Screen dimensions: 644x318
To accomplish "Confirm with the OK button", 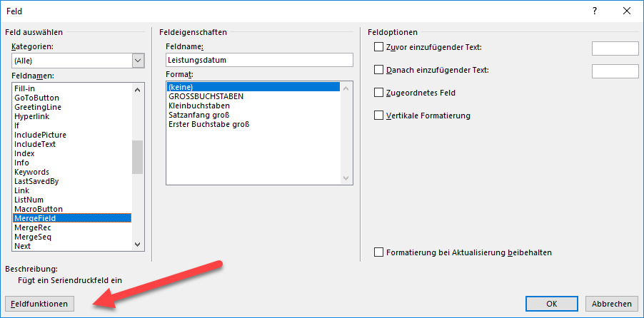I will coord(552,304).
